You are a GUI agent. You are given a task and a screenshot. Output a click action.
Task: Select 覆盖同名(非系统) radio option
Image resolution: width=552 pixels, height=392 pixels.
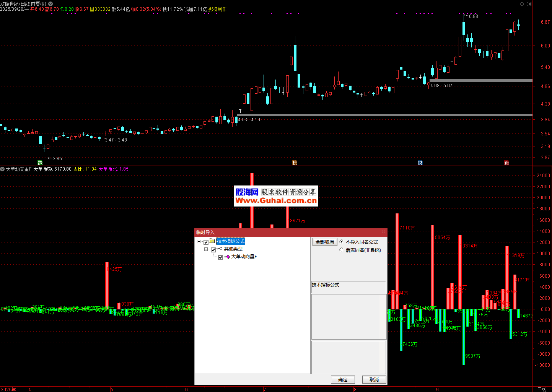click(x=342, y=250)
